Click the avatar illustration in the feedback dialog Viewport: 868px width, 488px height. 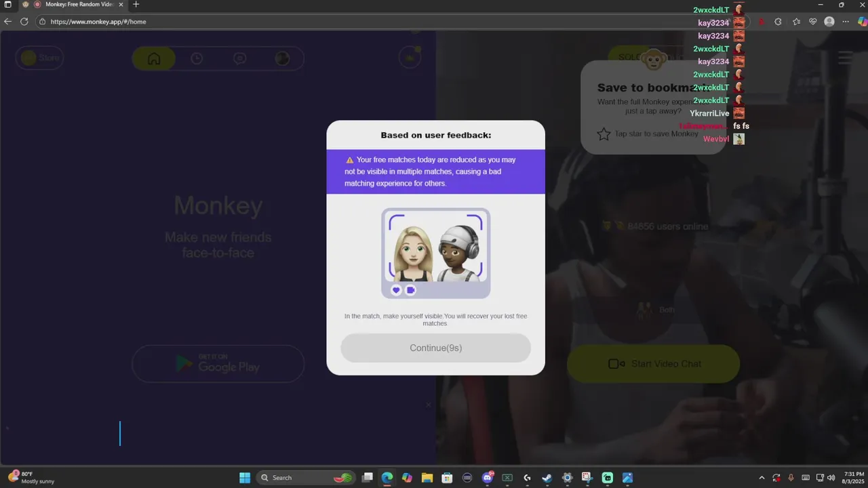435,253
